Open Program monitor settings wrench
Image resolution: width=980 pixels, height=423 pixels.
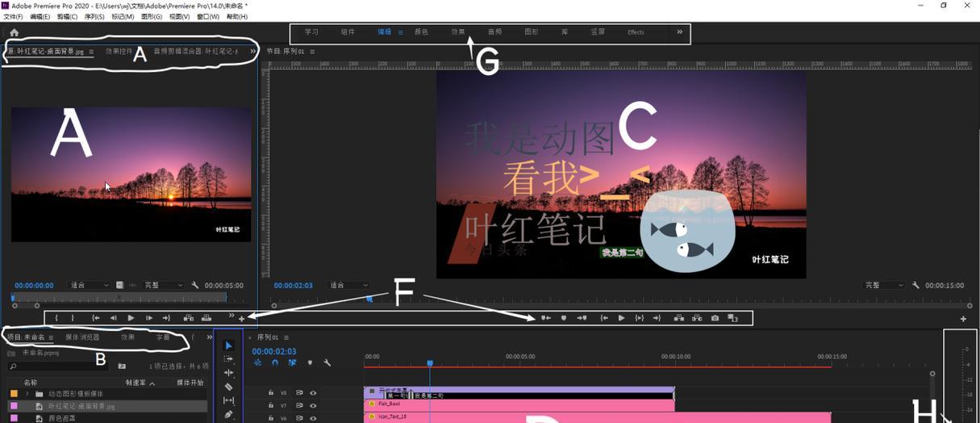(915, 285)
